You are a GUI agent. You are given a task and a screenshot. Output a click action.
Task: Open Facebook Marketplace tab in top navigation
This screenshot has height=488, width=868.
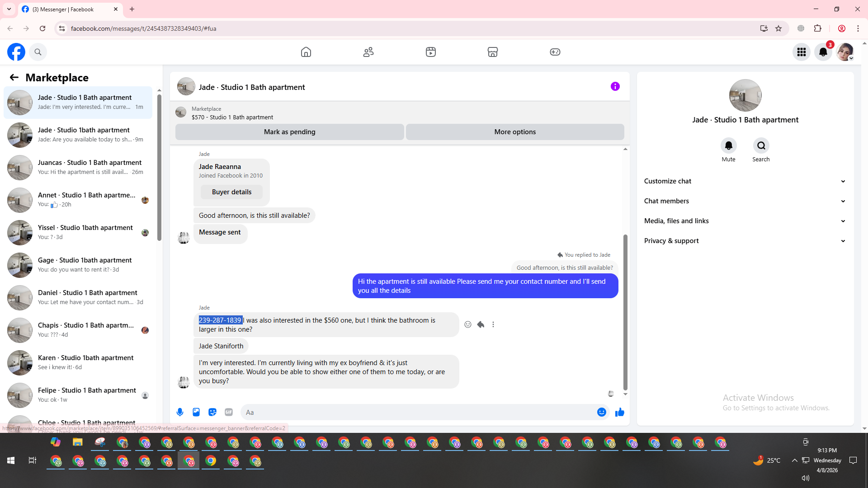[493, 52]
